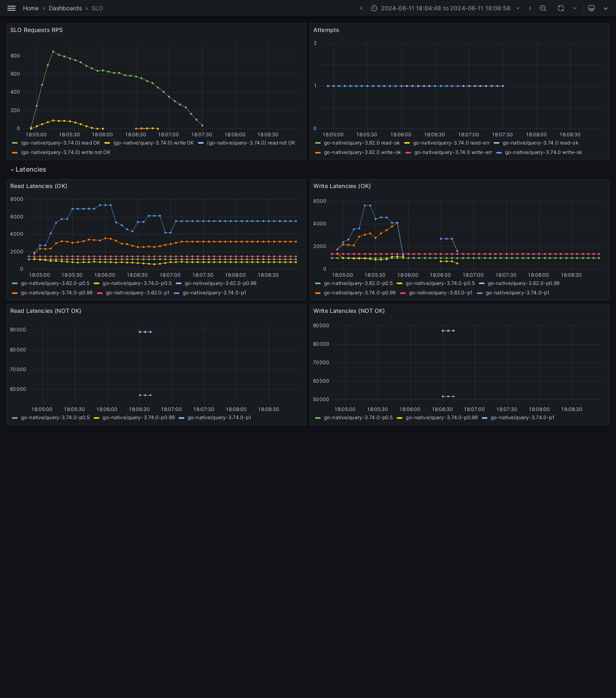616x698 pixels.
Task: Open Read Latencies (OK) panel title
Action: (x=39, y=186)
